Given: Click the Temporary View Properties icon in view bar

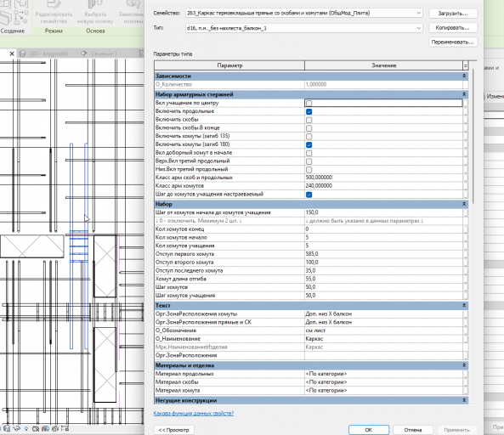Looking at the screenshot, I should [36, 428].
